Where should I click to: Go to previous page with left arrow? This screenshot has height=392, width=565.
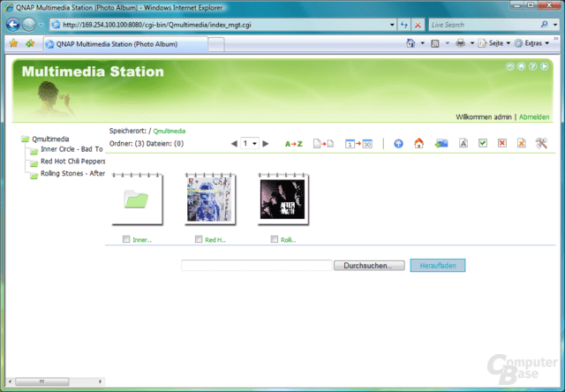click(234, 144)
